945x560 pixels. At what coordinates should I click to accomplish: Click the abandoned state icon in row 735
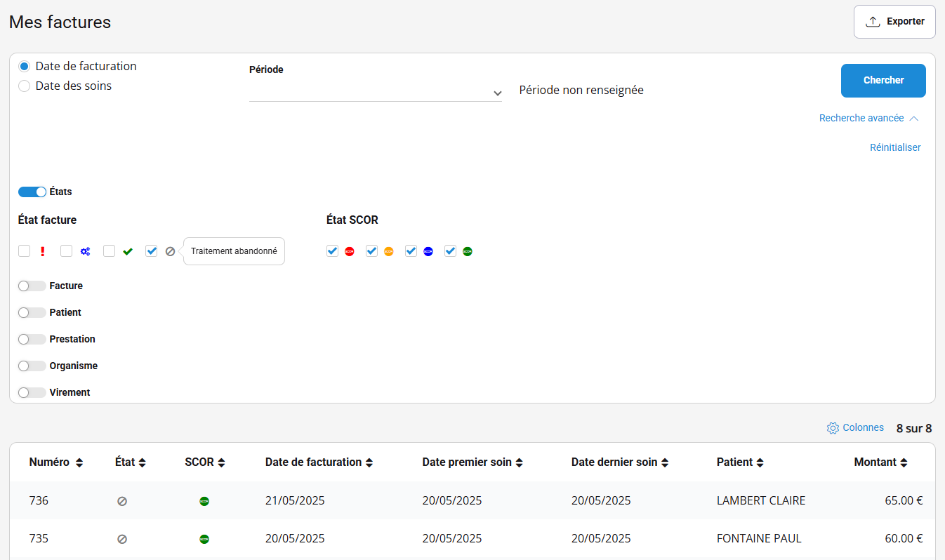122,539
